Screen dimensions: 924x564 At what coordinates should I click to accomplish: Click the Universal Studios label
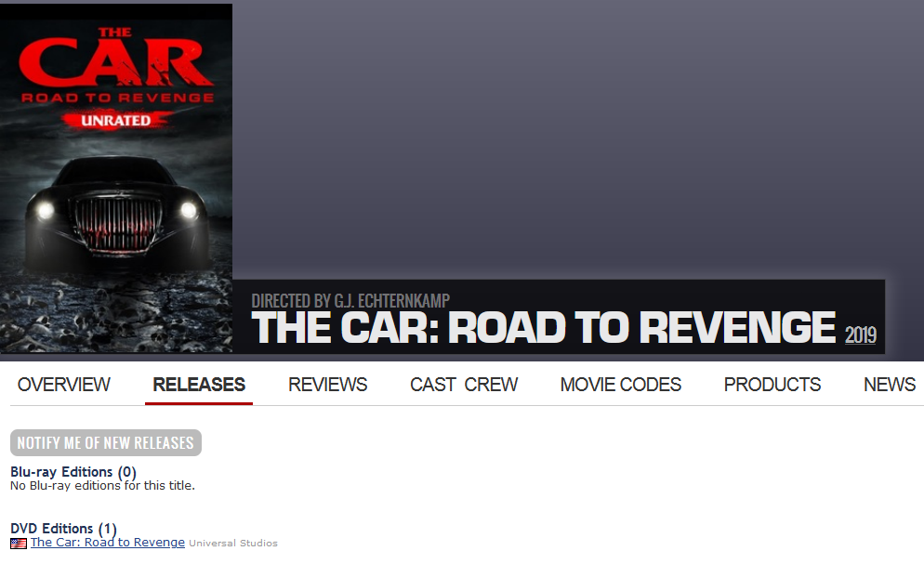tap(233, 544)
